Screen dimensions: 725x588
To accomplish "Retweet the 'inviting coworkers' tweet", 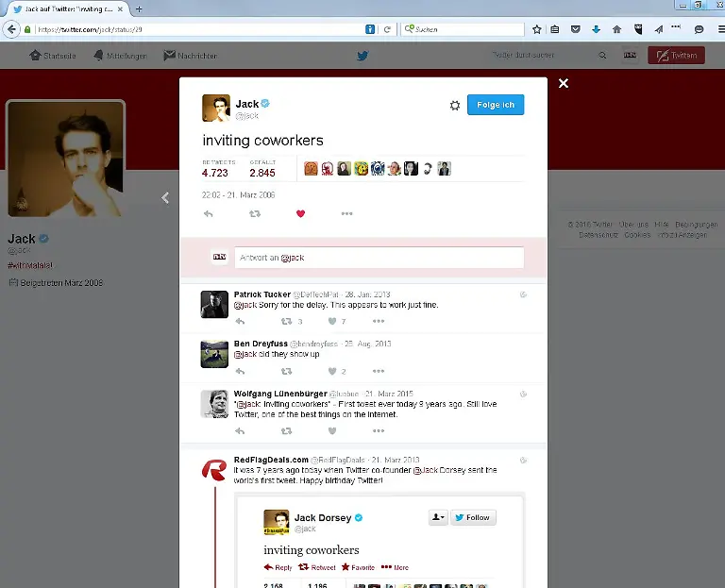I will pos(254,214).
